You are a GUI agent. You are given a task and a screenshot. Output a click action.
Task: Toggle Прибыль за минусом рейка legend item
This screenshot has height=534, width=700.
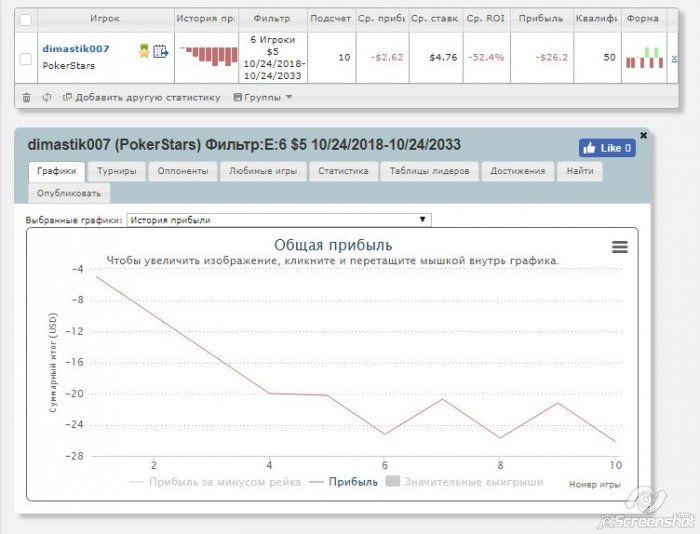215,482
